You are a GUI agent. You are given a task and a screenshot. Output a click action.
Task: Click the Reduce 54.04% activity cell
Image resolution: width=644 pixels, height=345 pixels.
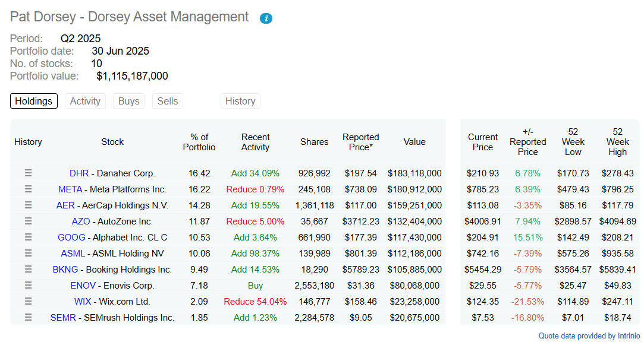[255, 301]
